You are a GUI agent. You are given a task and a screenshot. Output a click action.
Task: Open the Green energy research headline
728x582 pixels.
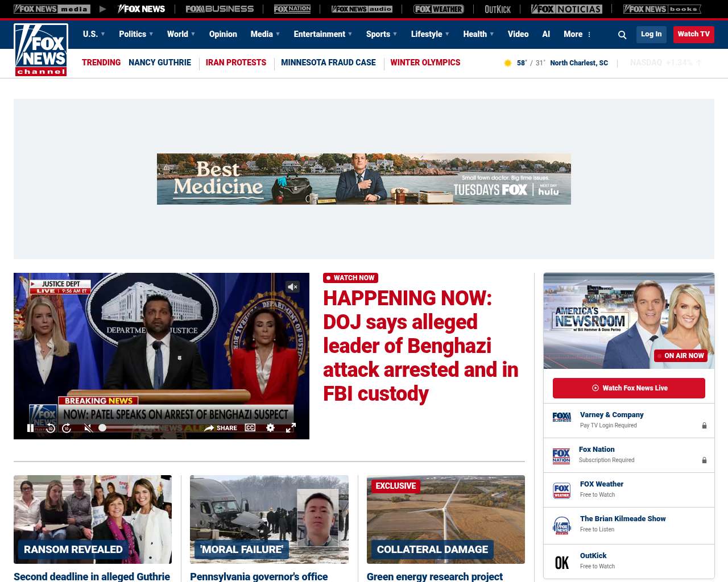(435, 576)
